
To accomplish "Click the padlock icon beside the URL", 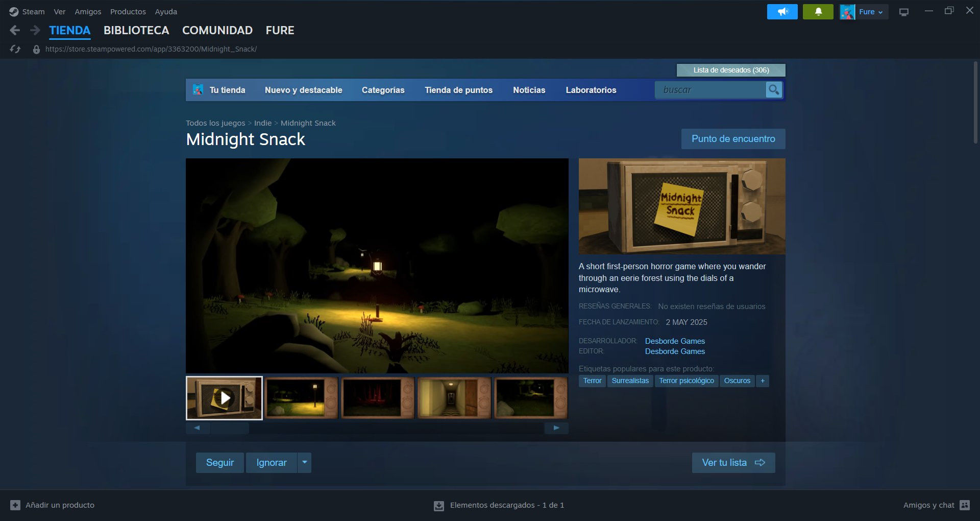I will pyautogui.click(x=36, y=50).
